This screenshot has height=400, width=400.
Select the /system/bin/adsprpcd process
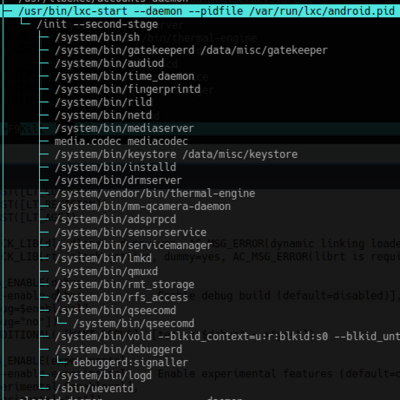point(115,219)
